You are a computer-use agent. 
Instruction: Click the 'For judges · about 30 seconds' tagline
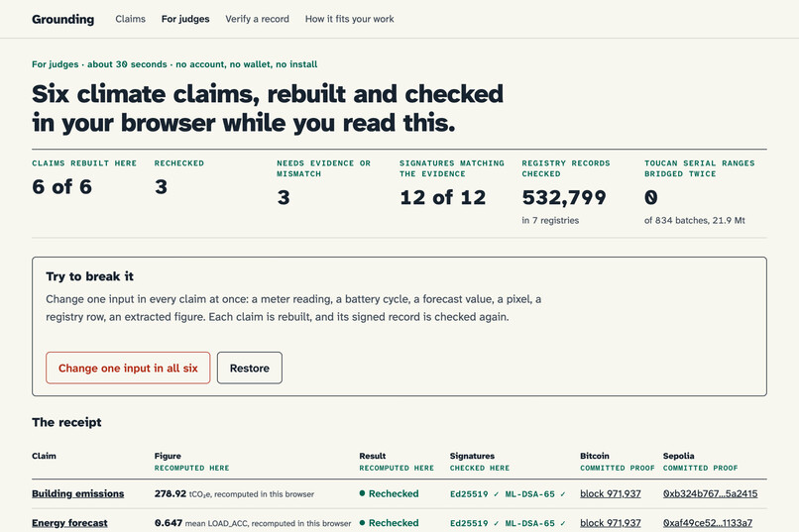(x=174, y=64)
